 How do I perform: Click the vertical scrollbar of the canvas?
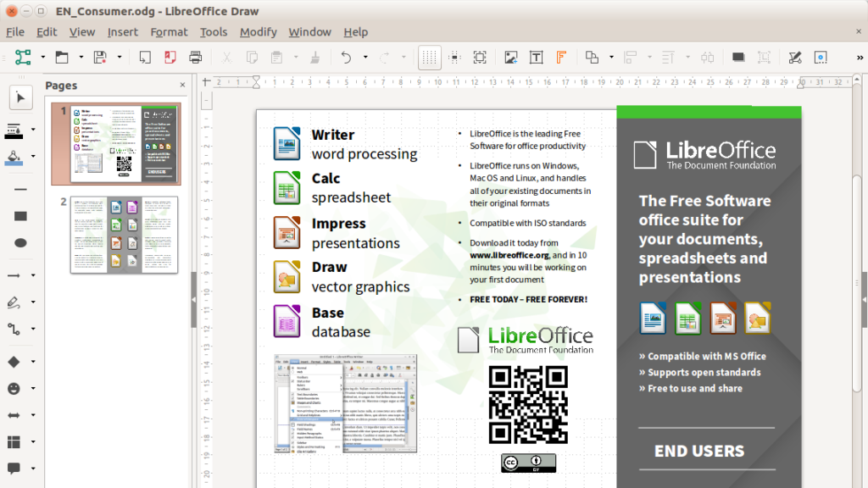[857, 282]
